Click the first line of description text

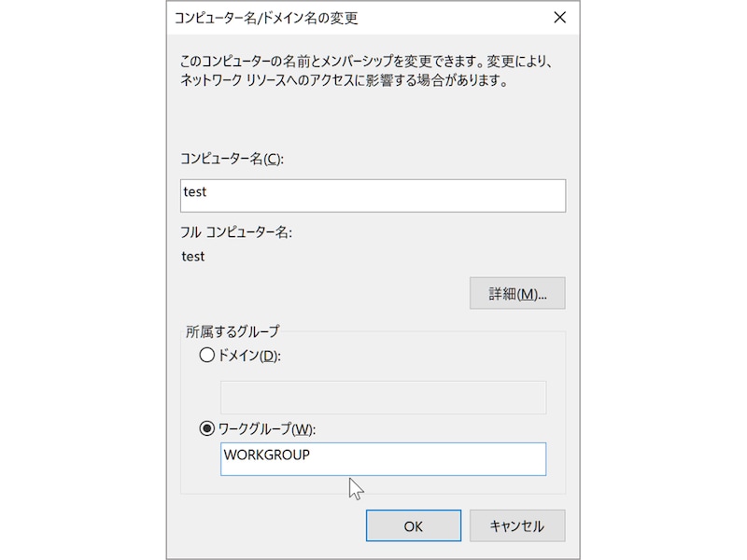369,63
